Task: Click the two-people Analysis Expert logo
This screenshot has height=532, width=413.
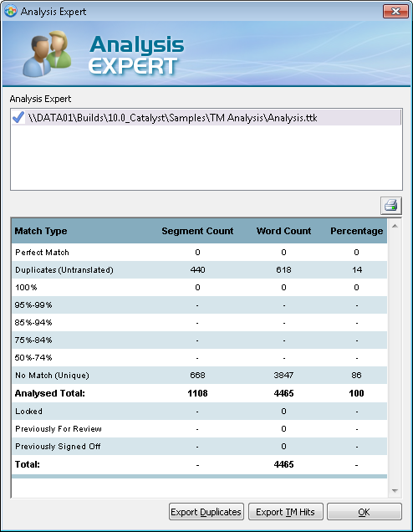Action: coord(47,54)
